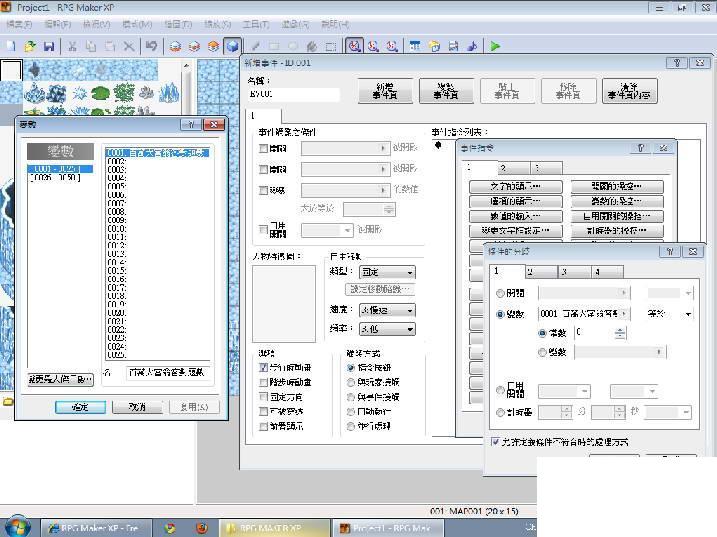The image size is (717, 537).
Task: Click the Cut scissors toolbar icon
Action: [x=72, y=46]
